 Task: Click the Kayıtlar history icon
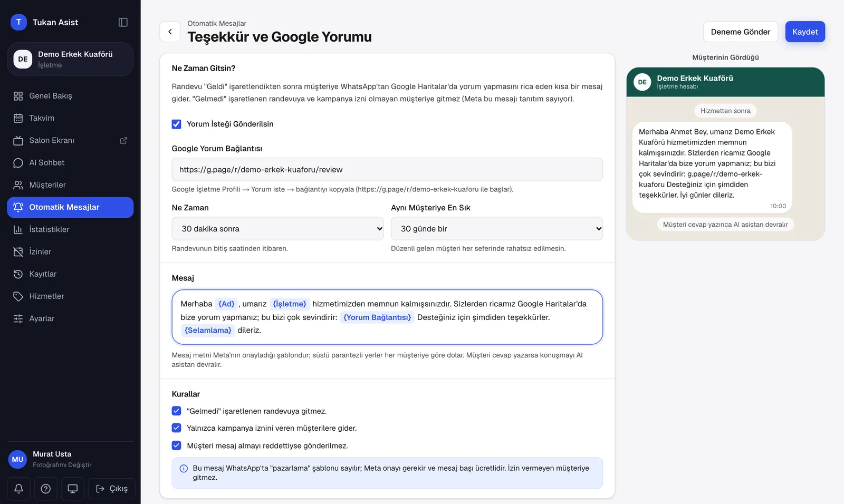point(18,274)
